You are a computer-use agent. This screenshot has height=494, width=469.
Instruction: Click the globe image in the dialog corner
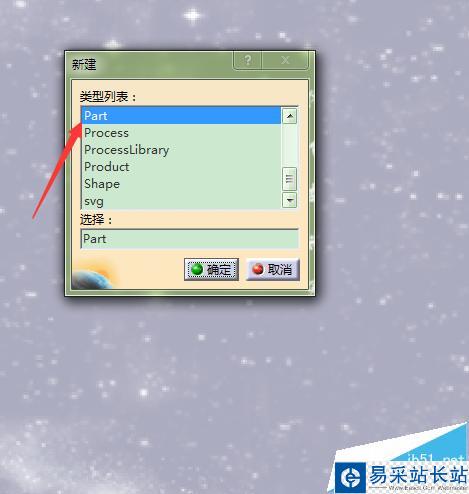tap(93, 277)
